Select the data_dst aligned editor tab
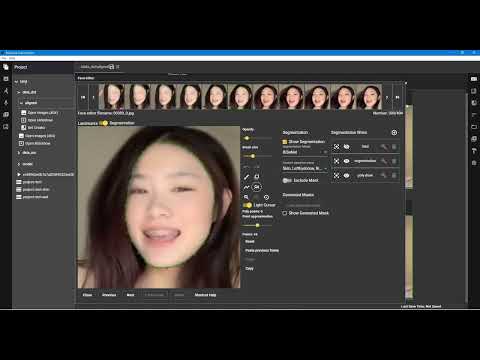 (94, 67)
